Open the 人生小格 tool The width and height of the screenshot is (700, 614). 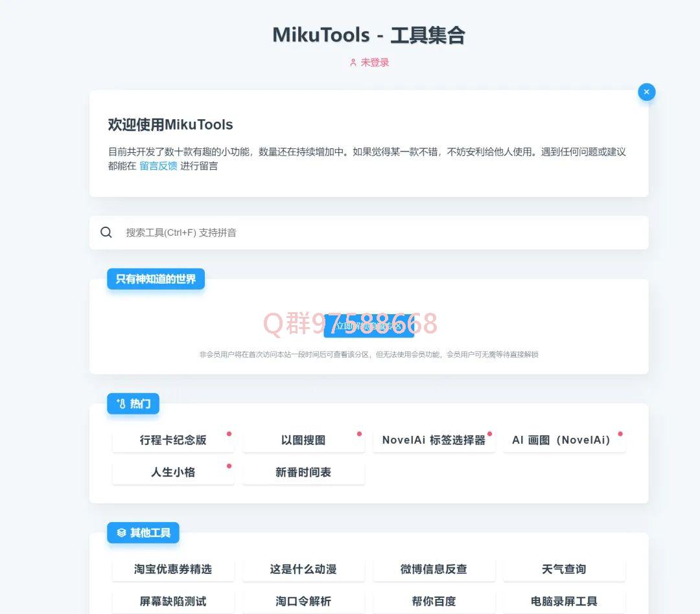click(x=173, y=472)
